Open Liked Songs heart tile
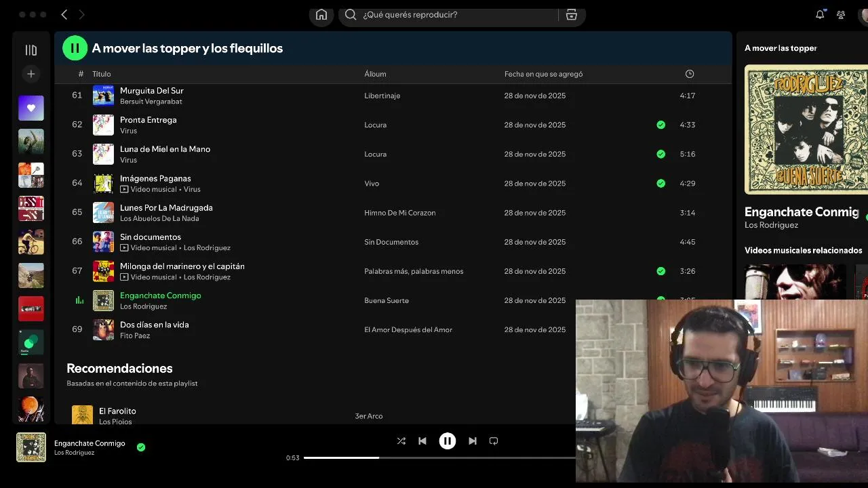The width and height of the screenshot is (868, 488). (31, 108)
